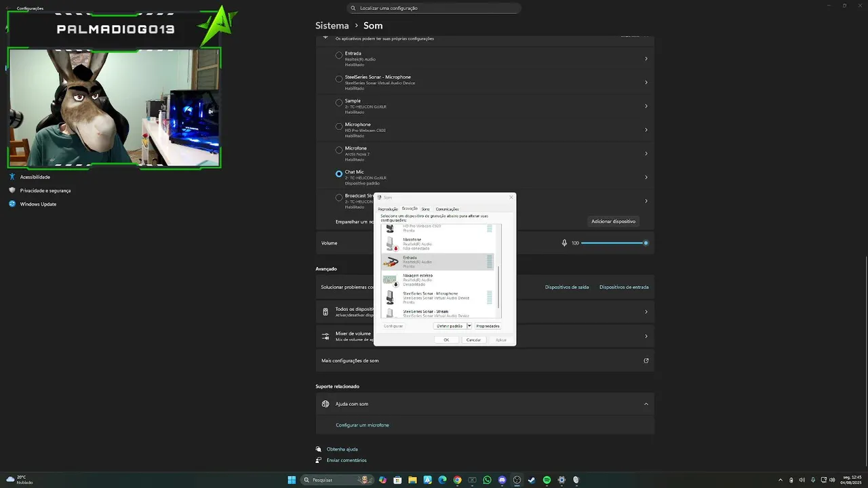Open Spotify from taskbar
The width and height of the screenshot is (868, 488).
click(x=547, y=480)
